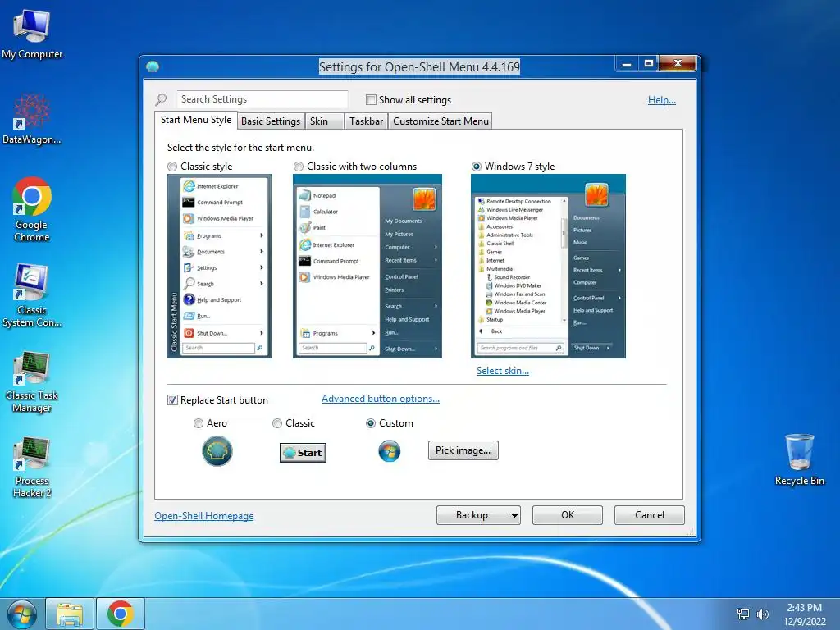Go to the Customize Start Menu tab
The height and width of the screenshot is (630, 840).
coord(441,121)
